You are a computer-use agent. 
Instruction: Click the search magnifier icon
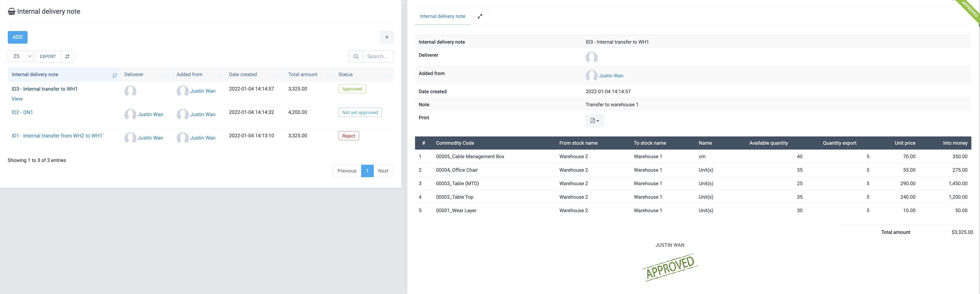356,56
